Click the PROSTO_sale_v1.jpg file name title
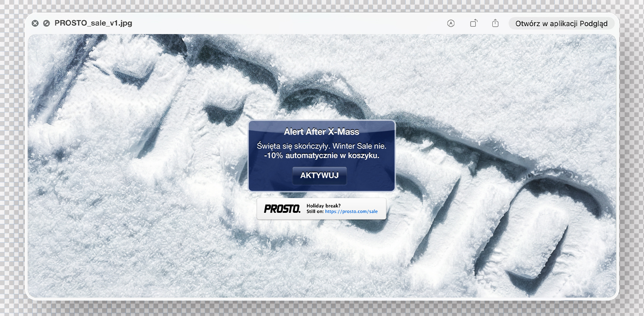The image size is (644, 316). point(93,23)
